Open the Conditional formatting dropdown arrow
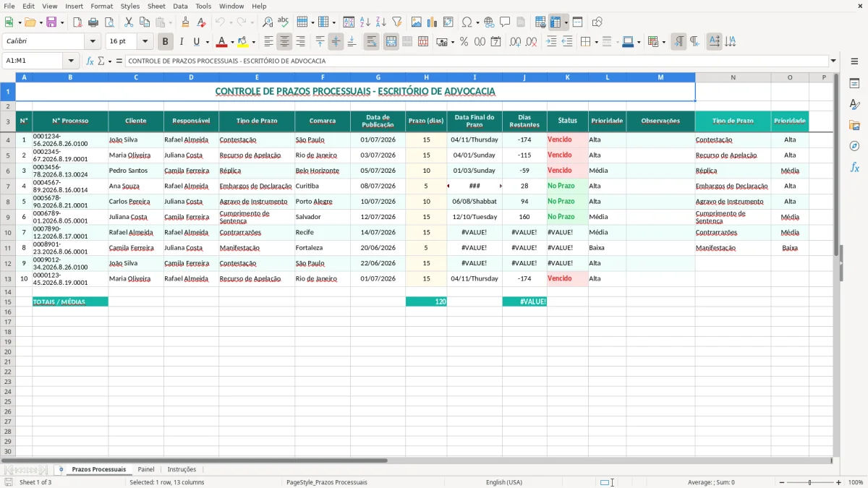 coord(663,42)
